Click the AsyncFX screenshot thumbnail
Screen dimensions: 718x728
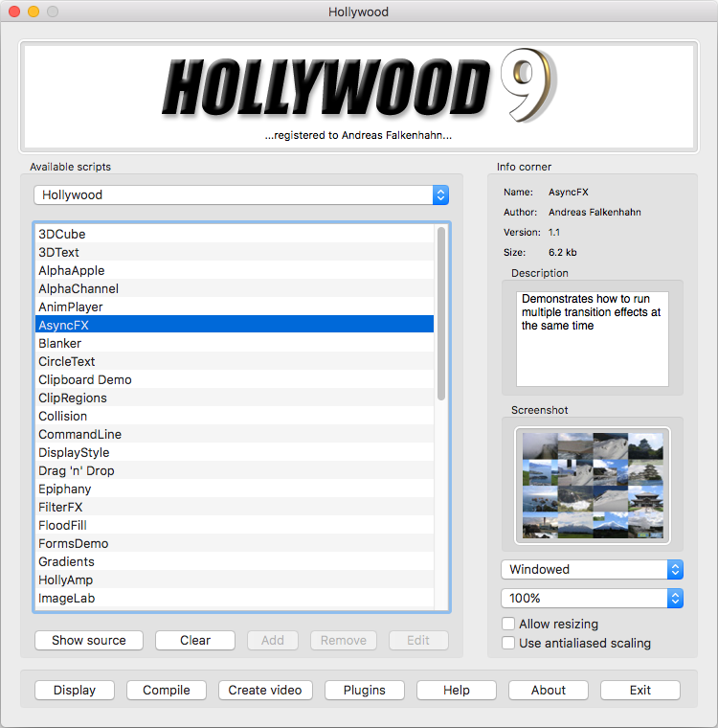pyautogui.click(x=592, y=485)
